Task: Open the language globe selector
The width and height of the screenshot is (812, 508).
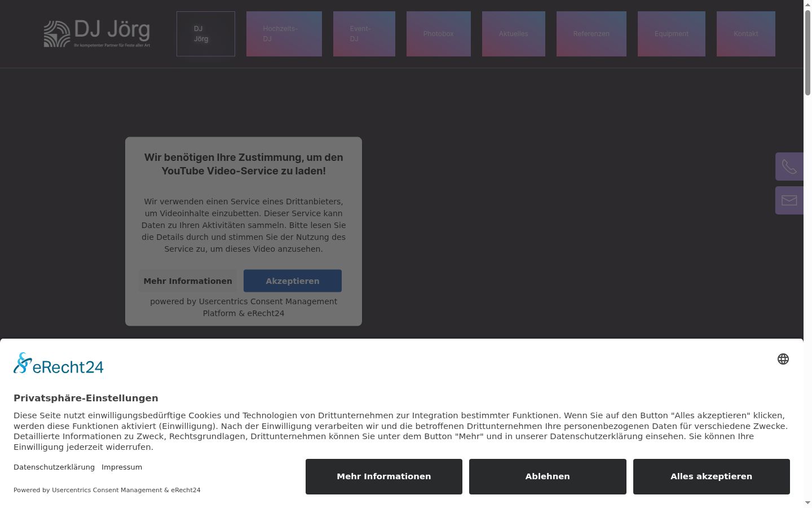Action: (x=783, y=359)
